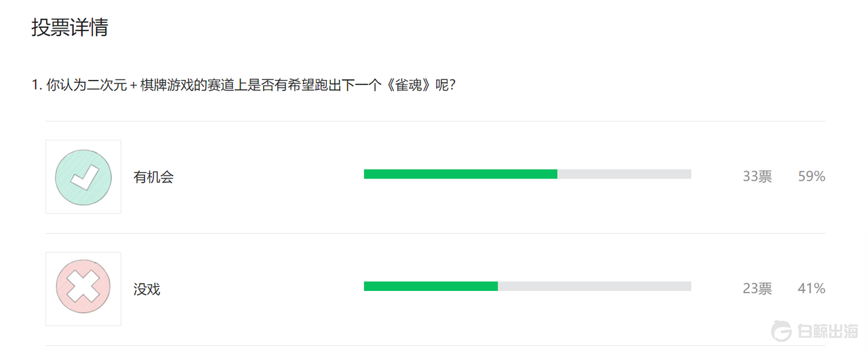This screenshot has height=352, width=868.
Task: Click the 23票 vote count
Action: click(757, 289)
